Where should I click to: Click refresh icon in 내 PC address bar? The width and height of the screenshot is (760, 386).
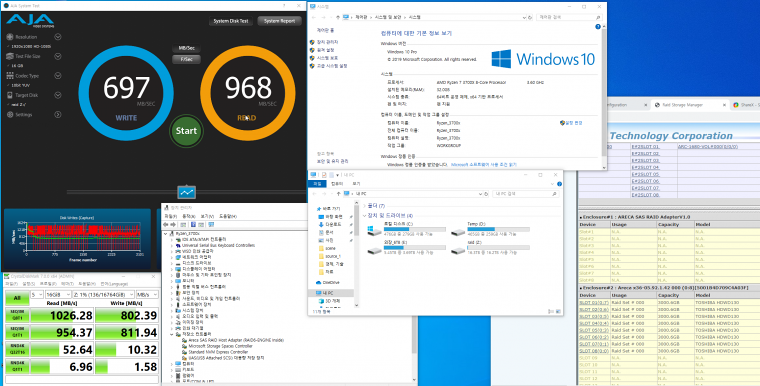coord(486,193)
